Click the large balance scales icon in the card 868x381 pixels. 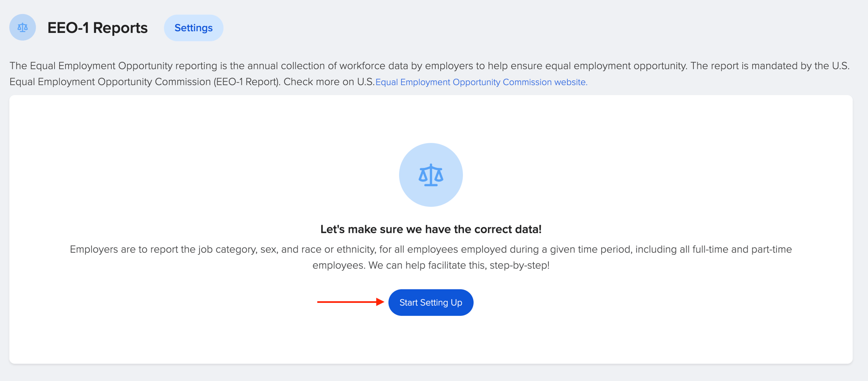coord(431,175)
